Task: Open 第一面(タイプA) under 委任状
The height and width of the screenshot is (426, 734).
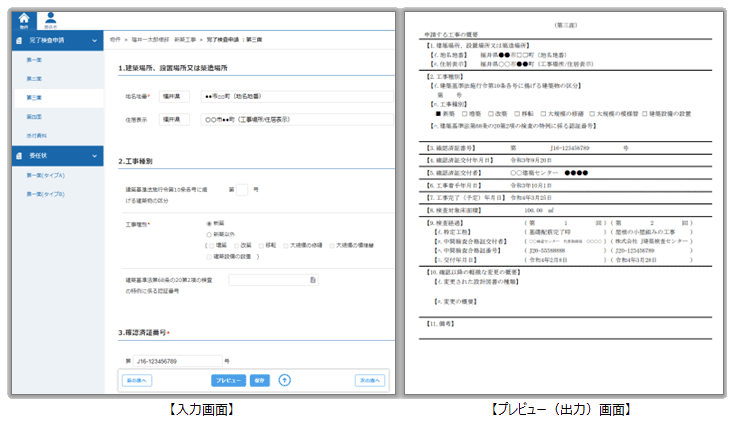Action: click(x=44, y=174)
